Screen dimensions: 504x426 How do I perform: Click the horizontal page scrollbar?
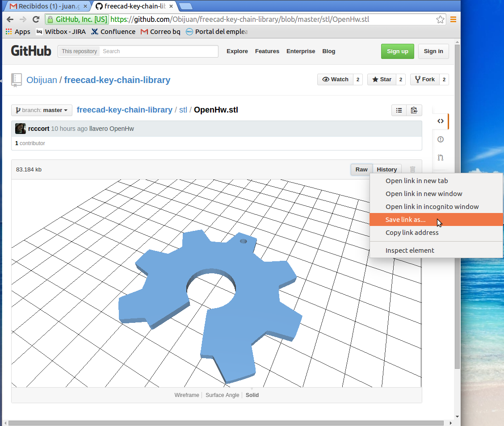[226, 423]
